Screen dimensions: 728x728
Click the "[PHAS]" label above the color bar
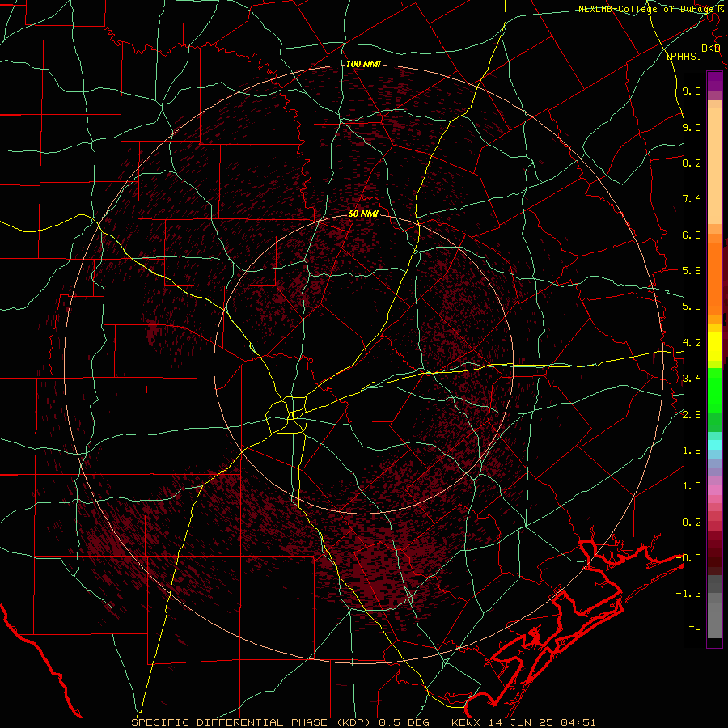[x=684, y=56]
